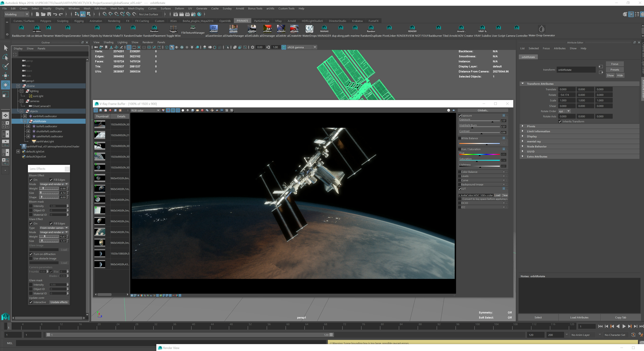This screenshot has width=644, height=351.
Task: Expand earthRefLoadlocator in Outliner
Action: click(25, 116)
